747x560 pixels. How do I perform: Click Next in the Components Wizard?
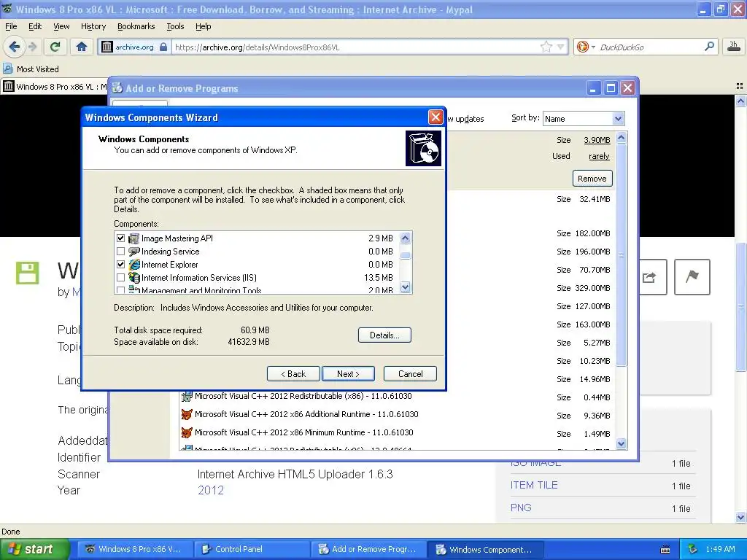point(348,374)
